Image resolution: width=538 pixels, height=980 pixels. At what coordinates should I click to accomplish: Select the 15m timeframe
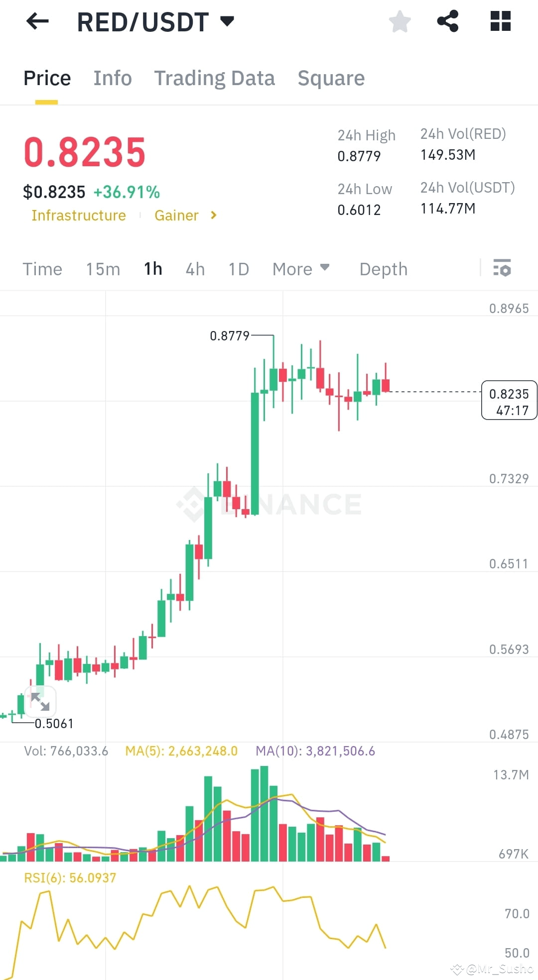103,269
